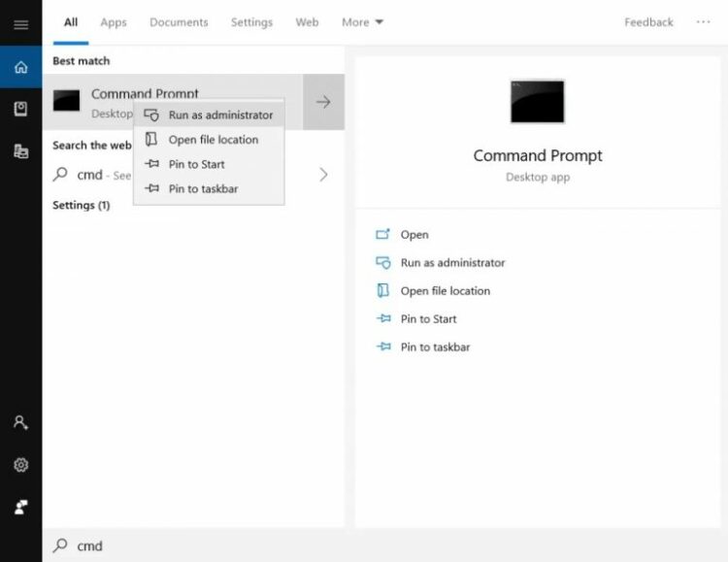Click the large Command Prompt icon in the preview pane
728x562 pixels.
tap(537, 102)
